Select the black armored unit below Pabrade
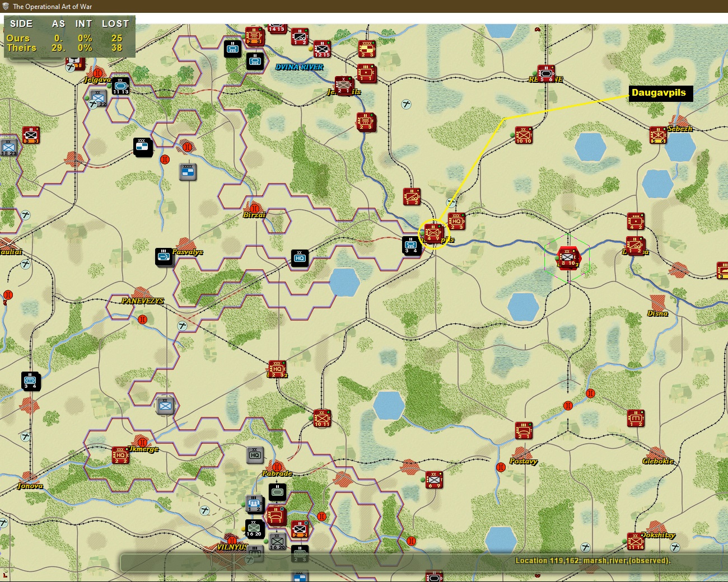 pos(277,492)
